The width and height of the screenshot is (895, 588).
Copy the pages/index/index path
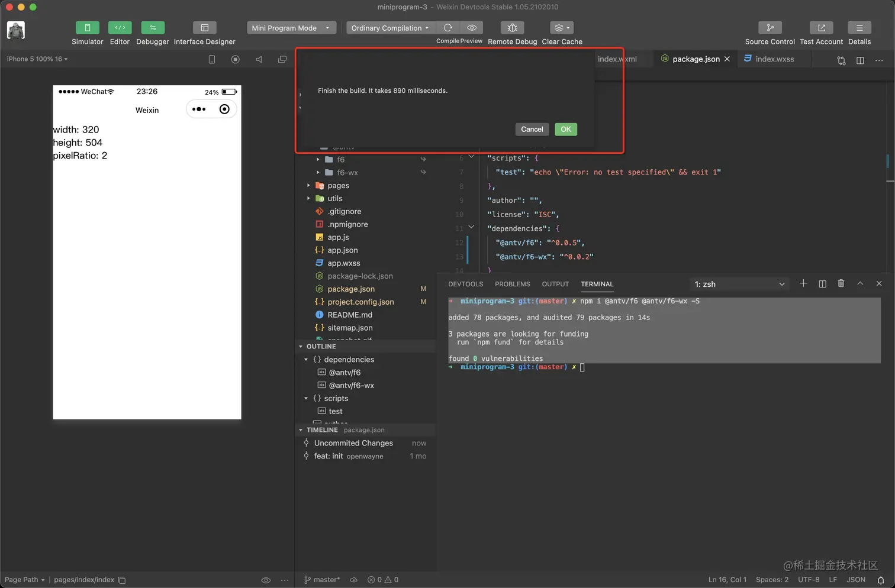(x=122, y=580)
